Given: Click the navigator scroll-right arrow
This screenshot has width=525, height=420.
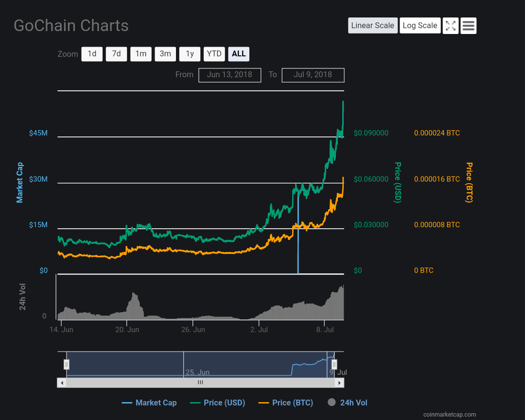Looking at the screenshot, I should point(339,383).
